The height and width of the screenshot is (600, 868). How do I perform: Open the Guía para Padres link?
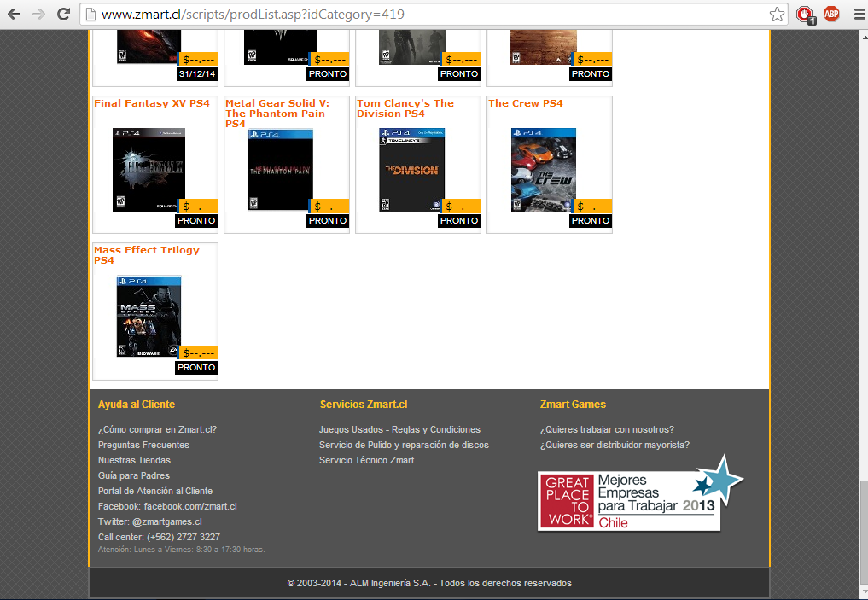click(134, 476)
